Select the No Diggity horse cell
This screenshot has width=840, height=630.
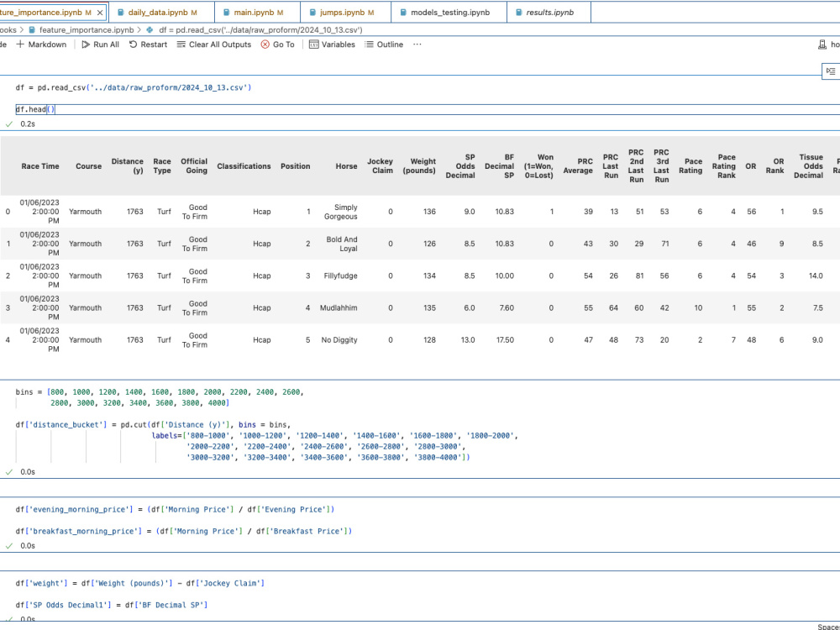click(x=339, y=340)
